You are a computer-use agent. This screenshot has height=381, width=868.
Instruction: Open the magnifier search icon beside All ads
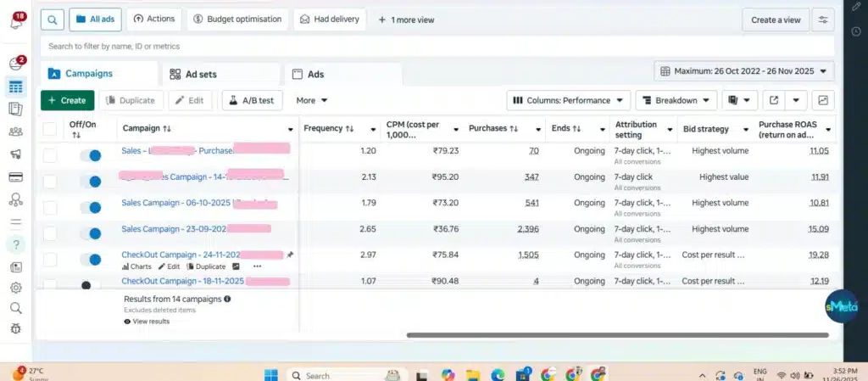point(52,20)
